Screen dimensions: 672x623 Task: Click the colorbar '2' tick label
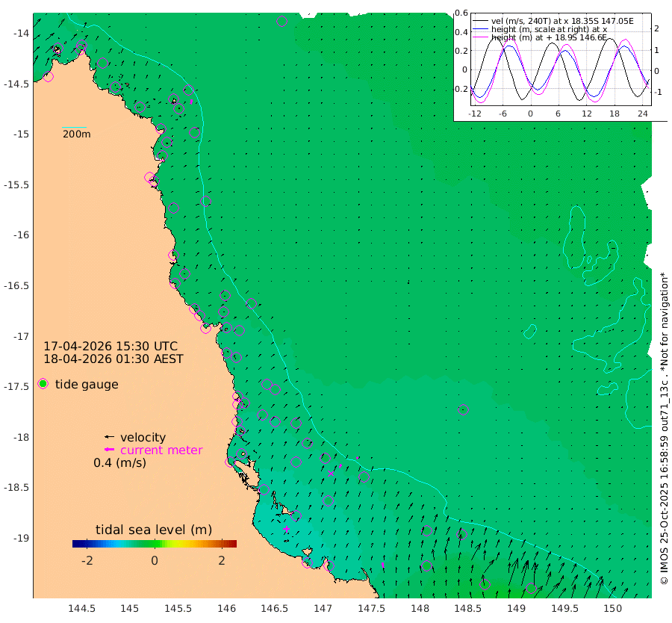[222, 560]
